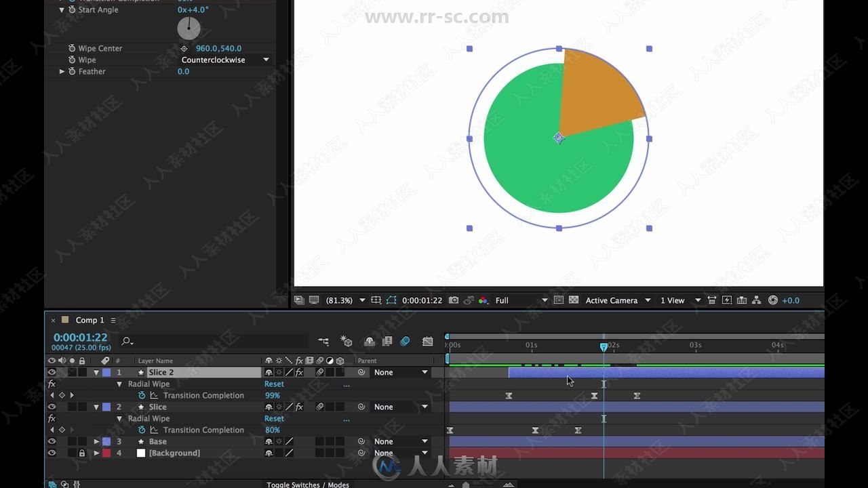Open the Composition Flowchart icon in viewer
Image resolution: width=868 pixels, height=488 pixels.
[757, 300]
